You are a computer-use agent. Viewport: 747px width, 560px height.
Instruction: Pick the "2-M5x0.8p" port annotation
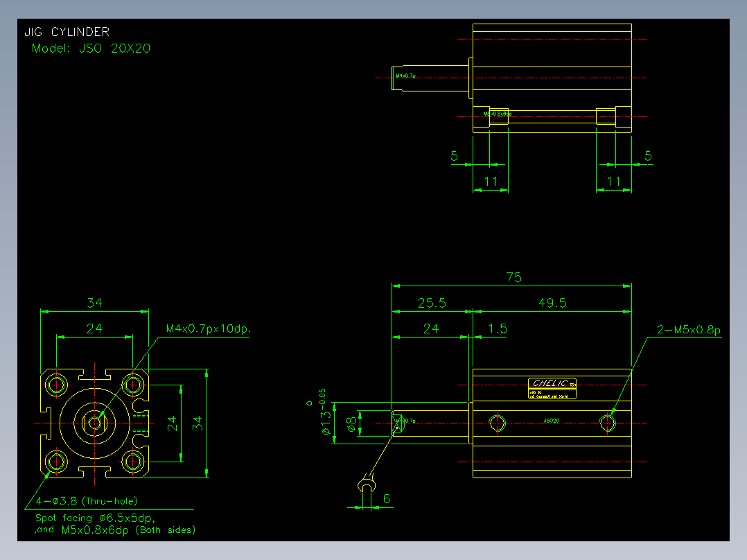coord(688,329)
